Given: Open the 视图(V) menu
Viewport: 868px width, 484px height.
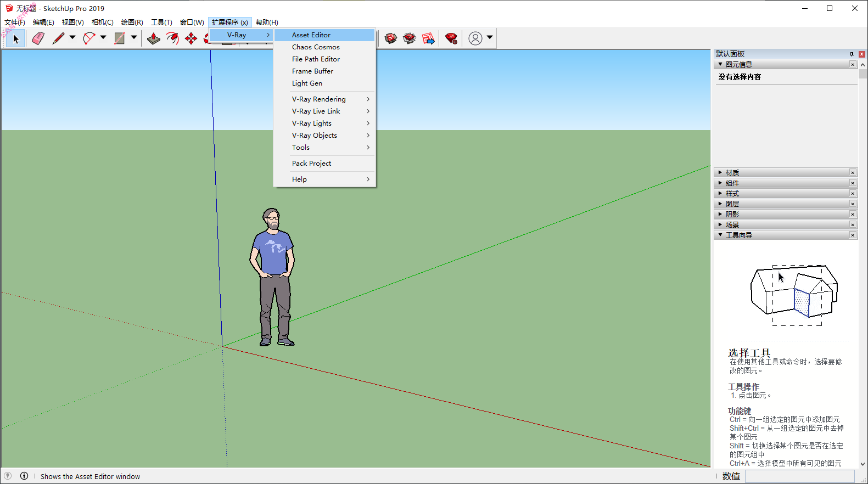Looking at the screenshot, I should pyautogui.click(x=73, y=22).
